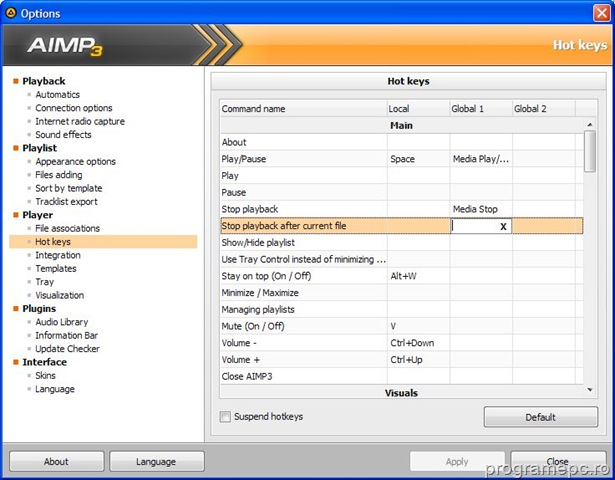Image resolution: width=615 pixels, height=480 pixels.
Task: Select the Playback category
Action: (x=44, y=81)
